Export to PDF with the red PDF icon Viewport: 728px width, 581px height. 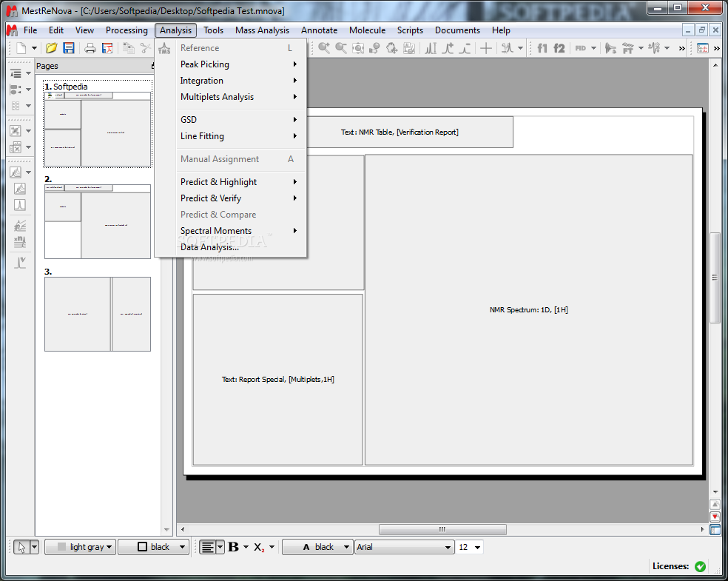[x=108, y=48]
